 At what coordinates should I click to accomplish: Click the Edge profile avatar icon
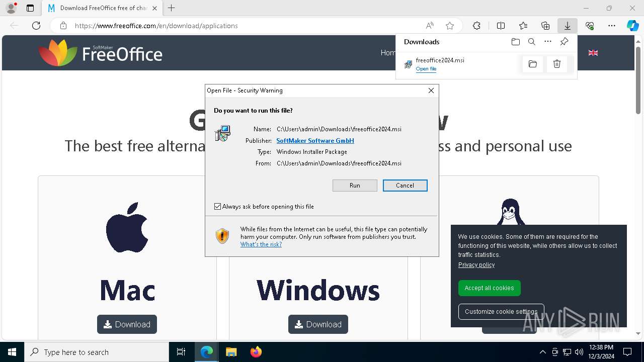[11, 8]
